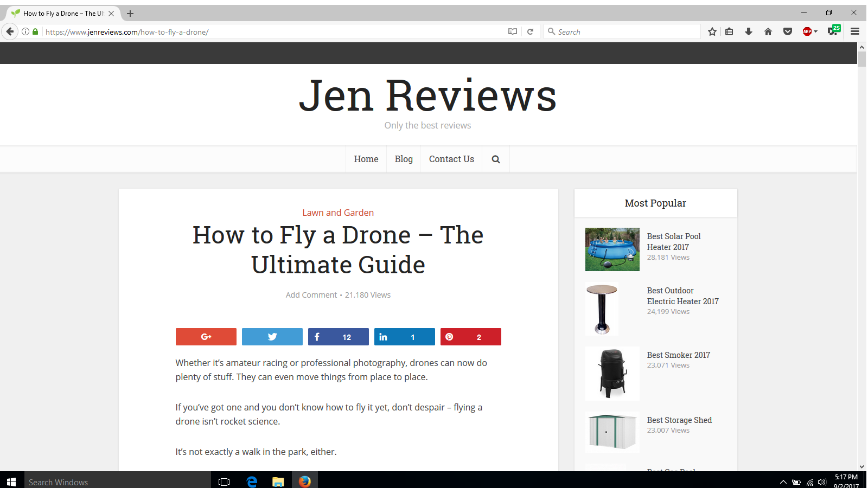The width and height of the screenshot is (868, 488).
Task: Click the outdoor heater table thumbnail
Action: click(x=602, y=309)
